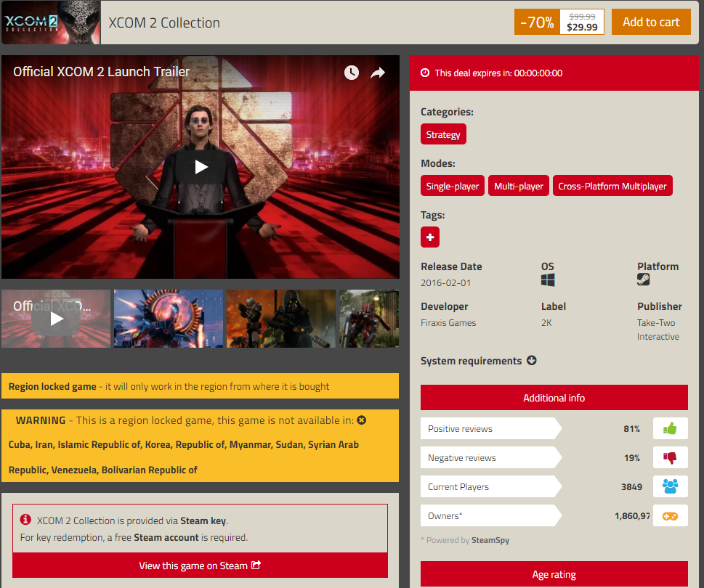Click the 3849 current players value
This screenshot has width=704, height=588.
coord(631,486)
